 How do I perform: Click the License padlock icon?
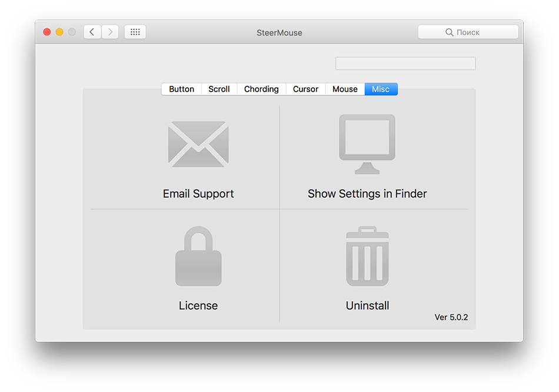198,256
